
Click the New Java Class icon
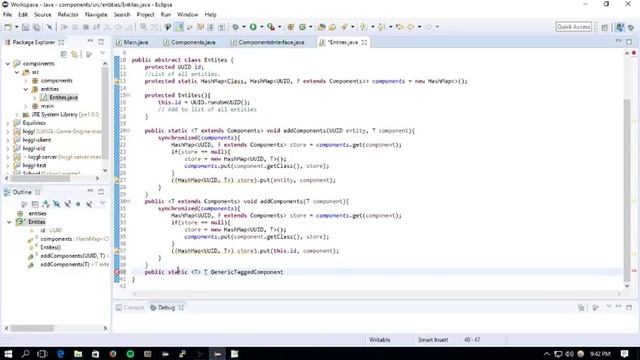pos(302,27)
